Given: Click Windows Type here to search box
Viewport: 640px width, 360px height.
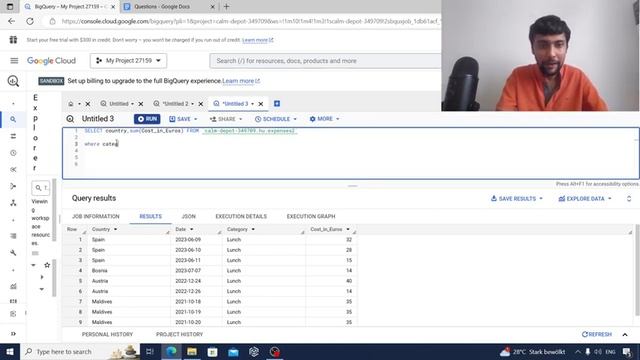Looking at the screenshot, I should click(x=80, y=351).
